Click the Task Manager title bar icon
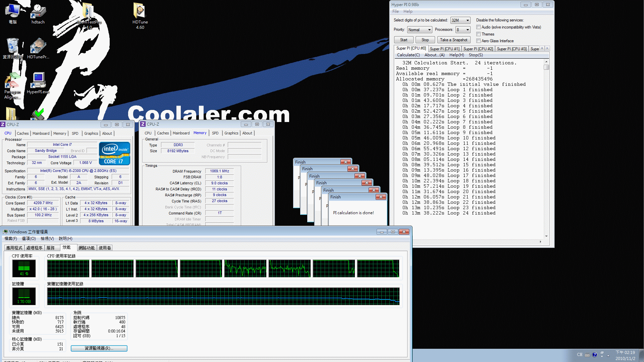 (5, 232)
